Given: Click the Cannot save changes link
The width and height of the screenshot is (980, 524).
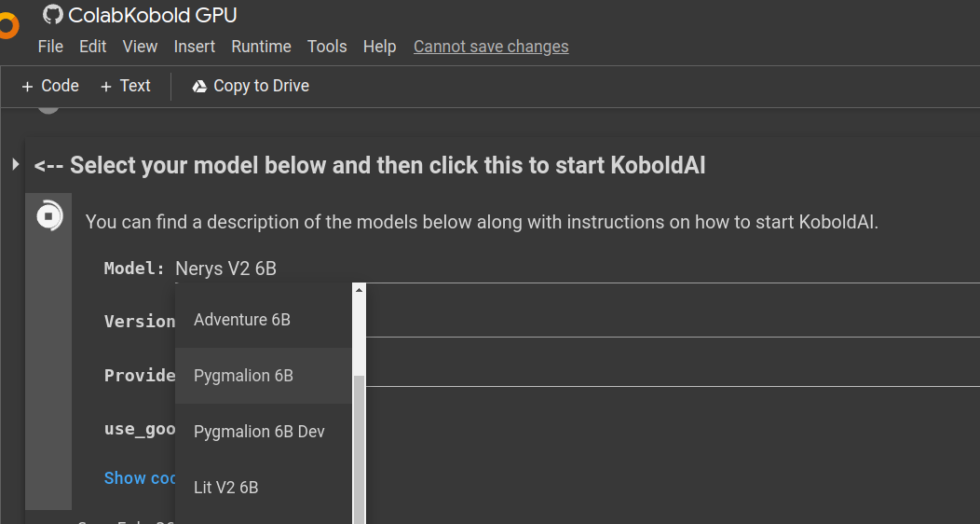Looking at the screenshot, I should (491, 47).
